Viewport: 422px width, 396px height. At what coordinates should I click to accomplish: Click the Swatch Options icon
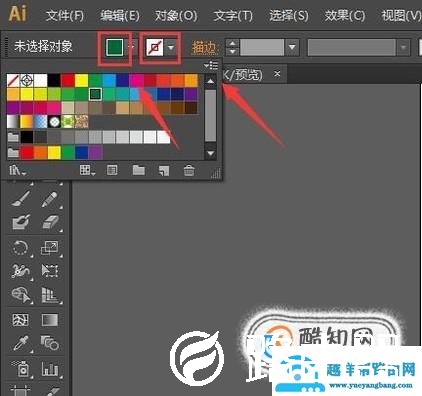[x=112, y=171]
